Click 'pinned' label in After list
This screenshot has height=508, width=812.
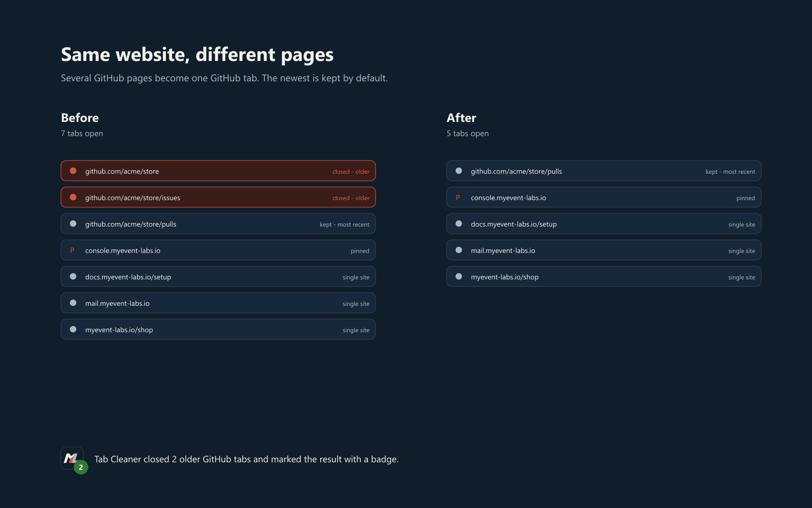[x=746, y=198]
